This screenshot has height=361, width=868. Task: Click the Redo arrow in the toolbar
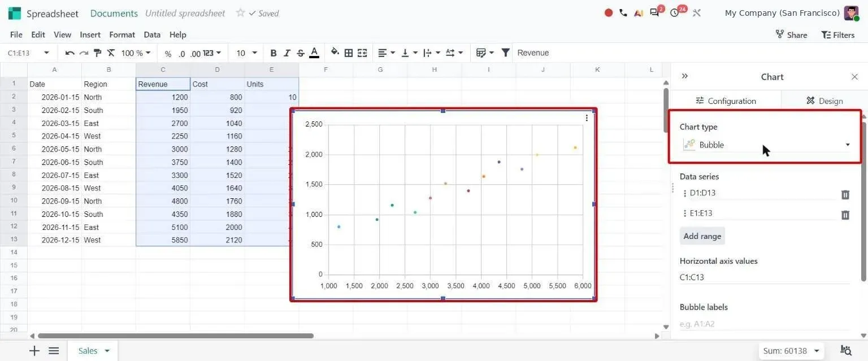(84, 53)
